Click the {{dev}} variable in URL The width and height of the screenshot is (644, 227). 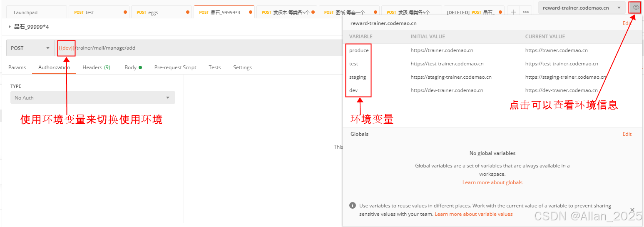coord(67,48)
